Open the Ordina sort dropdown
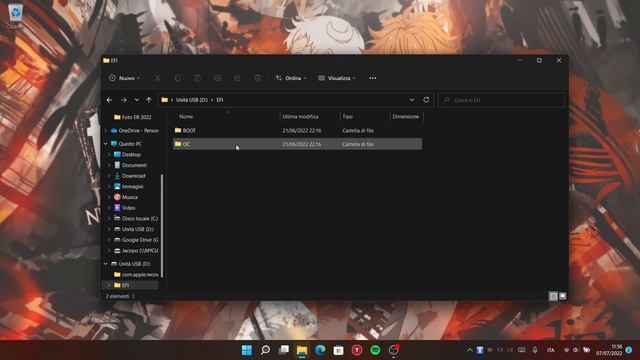Viewport: 640px width, 360px height. coord(291,78)
